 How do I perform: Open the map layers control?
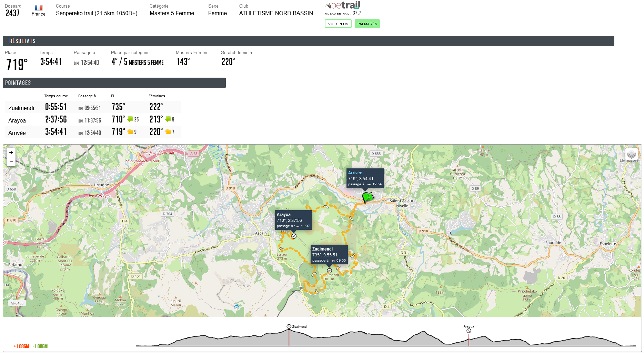[x=631, y=154]
